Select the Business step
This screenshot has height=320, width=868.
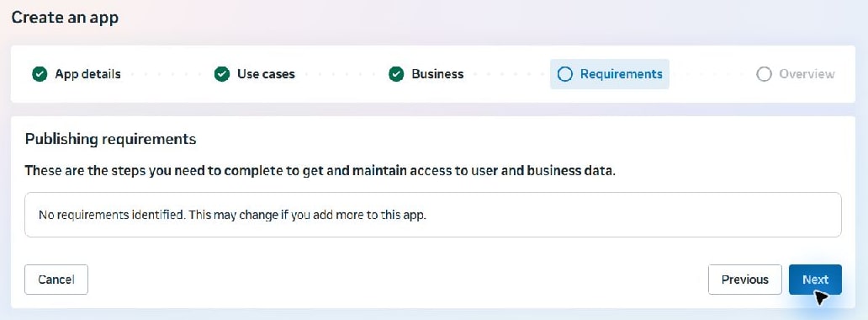click(426, 74)
